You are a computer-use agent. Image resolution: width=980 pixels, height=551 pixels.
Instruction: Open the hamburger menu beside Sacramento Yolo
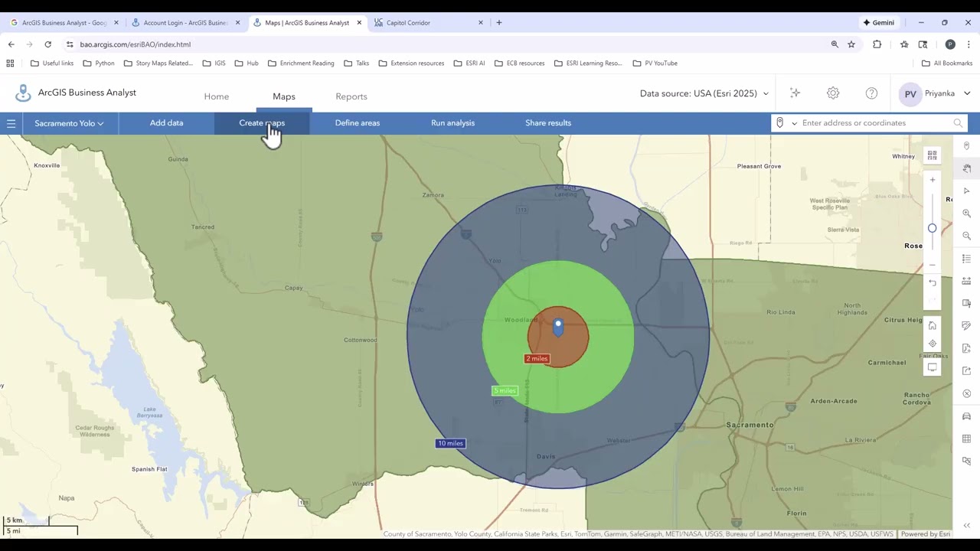tap(11, 123)
